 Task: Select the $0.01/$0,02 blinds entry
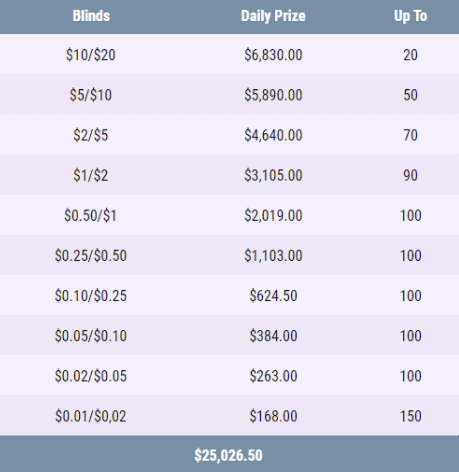tap(91, 416)
